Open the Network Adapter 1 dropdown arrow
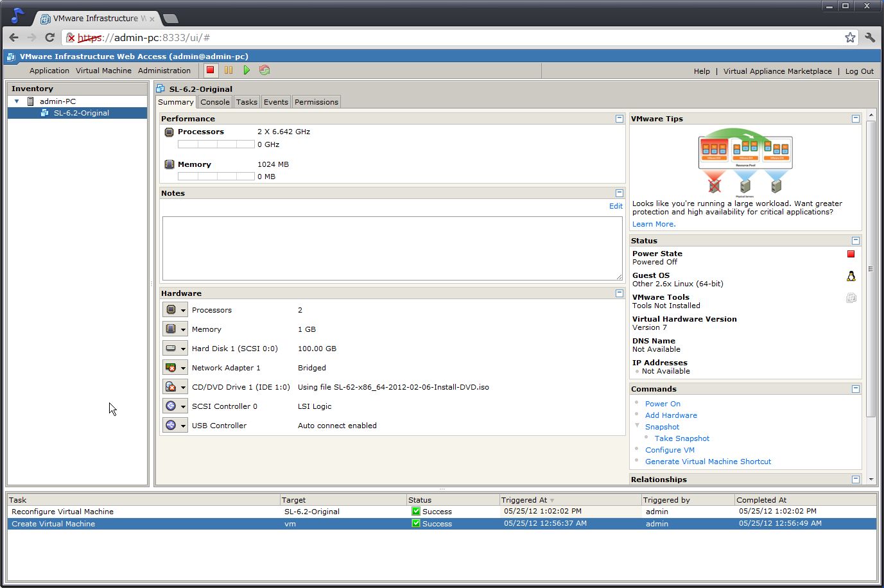This screenshot has width=884, height=588. [x=183, y=368]
